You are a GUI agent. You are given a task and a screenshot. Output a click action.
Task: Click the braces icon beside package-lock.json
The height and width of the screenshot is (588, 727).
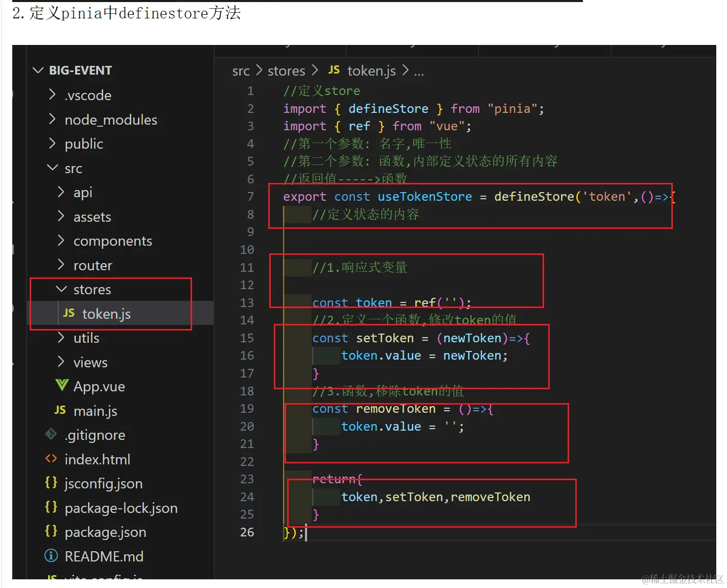click(x=51, y=507)
